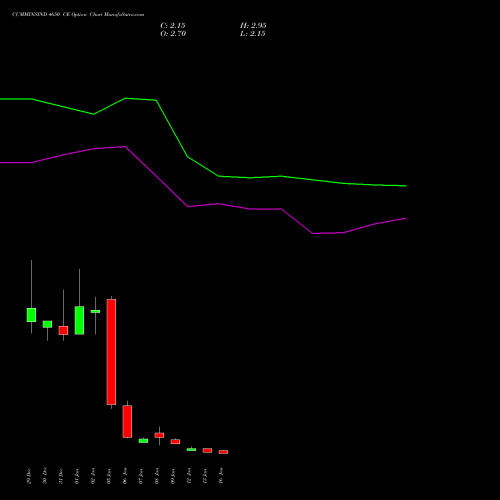Select the low value L: 2.15
Image resolution: width=500 pixels, height=500 pixels.
pos(253,34)
